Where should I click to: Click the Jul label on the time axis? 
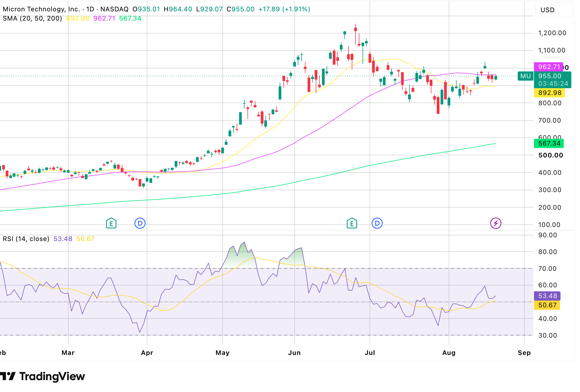(370, 353)
